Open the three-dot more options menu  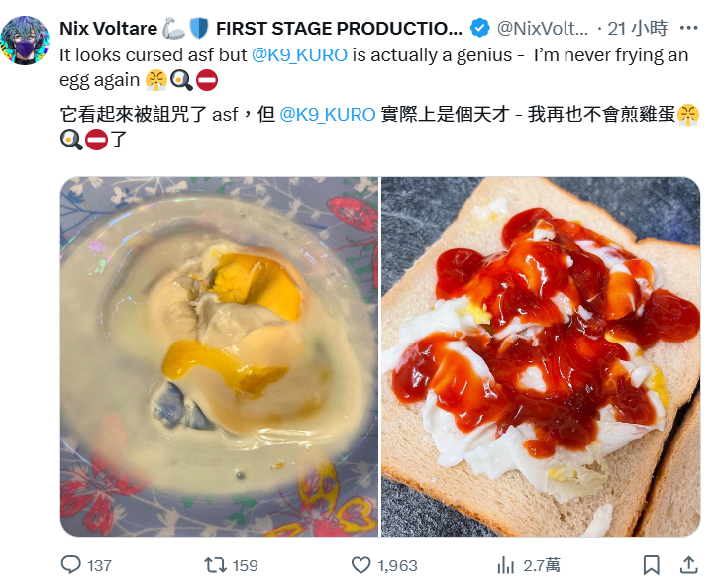688,29
